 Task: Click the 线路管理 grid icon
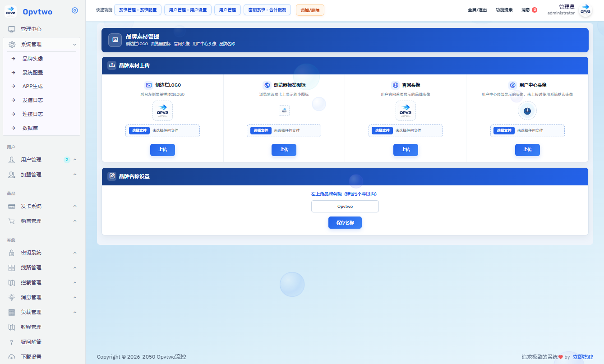tap(12, 267)
